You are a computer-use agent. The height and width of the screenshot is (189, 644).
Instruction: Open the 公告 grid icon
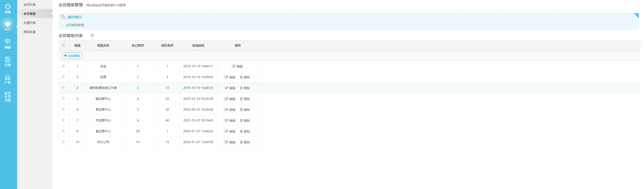(8, 95)
